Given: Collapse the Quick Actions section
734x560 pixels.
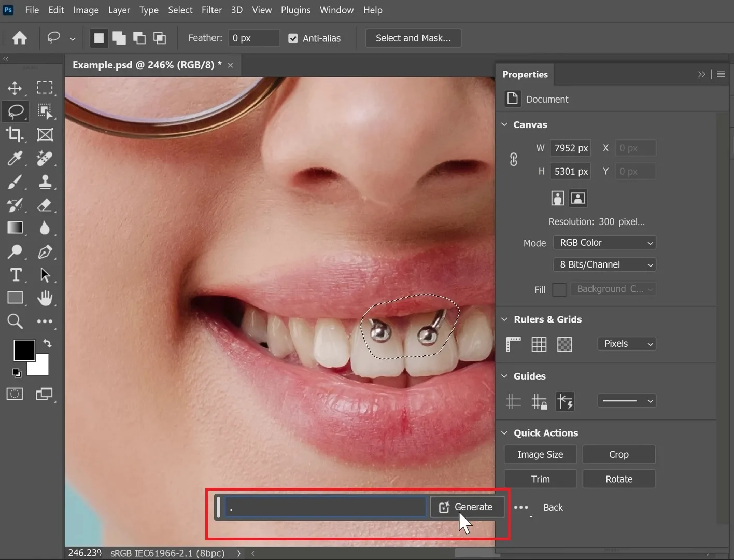Looking at the screenshot, I should 504,433.
